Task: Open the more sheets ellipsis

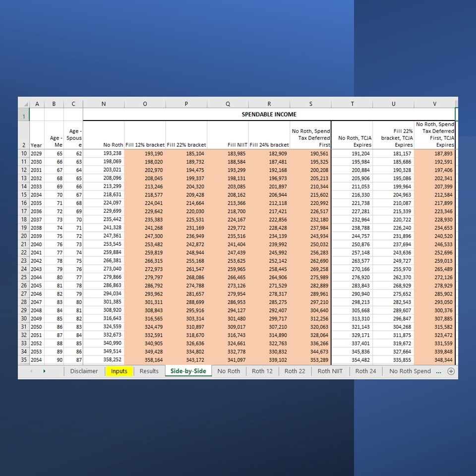Action: point(438,371)
